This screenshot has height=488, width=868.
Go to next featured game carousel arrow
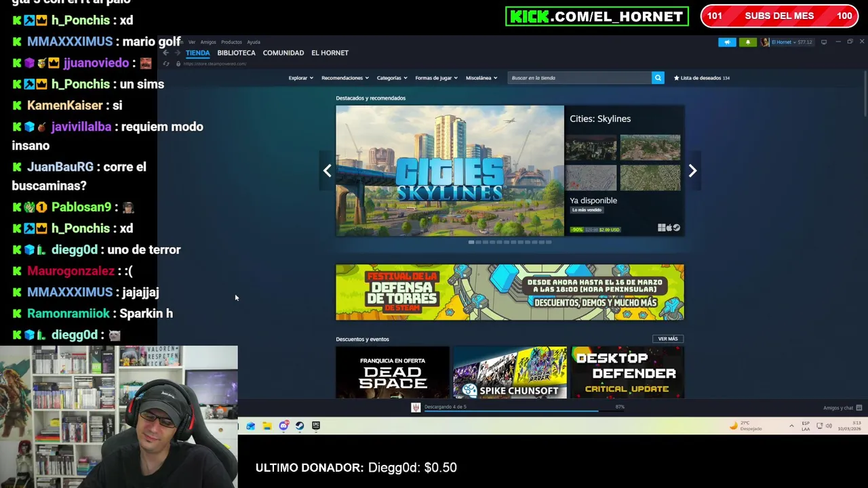click(x=692, y=171)
